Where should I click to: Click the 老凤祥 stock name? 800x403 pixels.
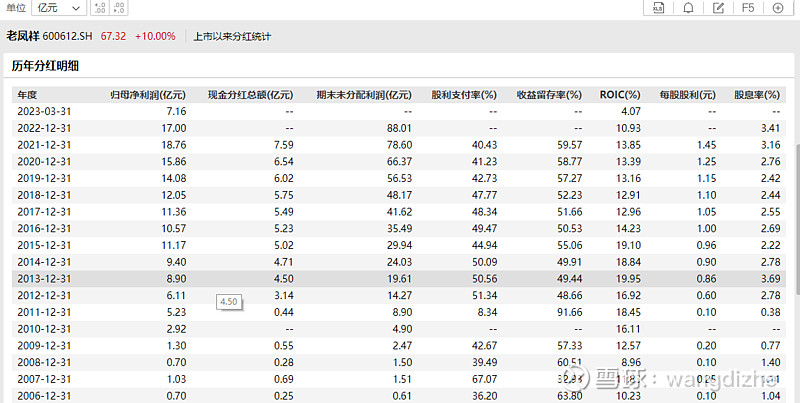click(22, 36)
